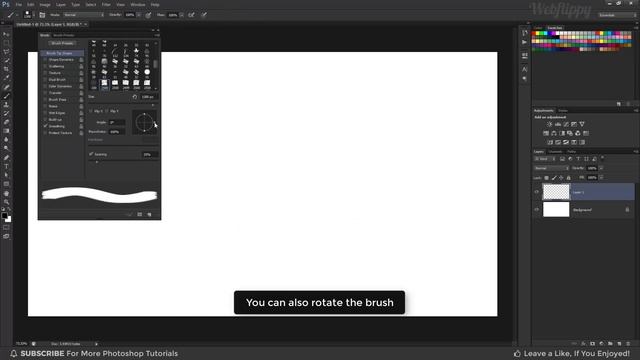640x360 pixels.
Task: Open the Essentials workspace switcher
Action: tap(617, 15)
